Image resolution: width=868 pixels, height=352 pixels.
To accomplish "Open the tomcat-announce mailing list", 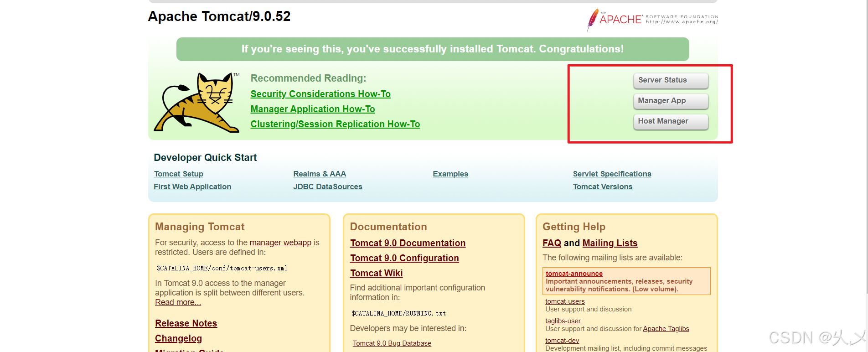I will pos(574,274).
